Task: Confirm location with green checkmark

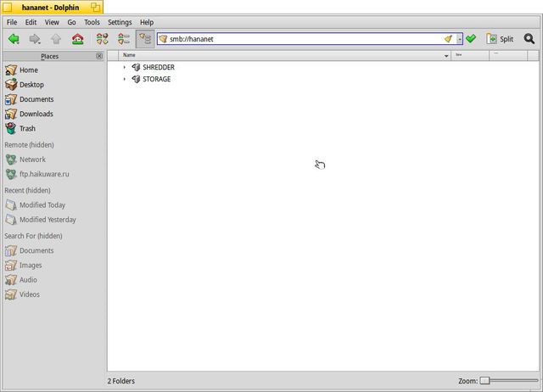Action: (471, 39)
